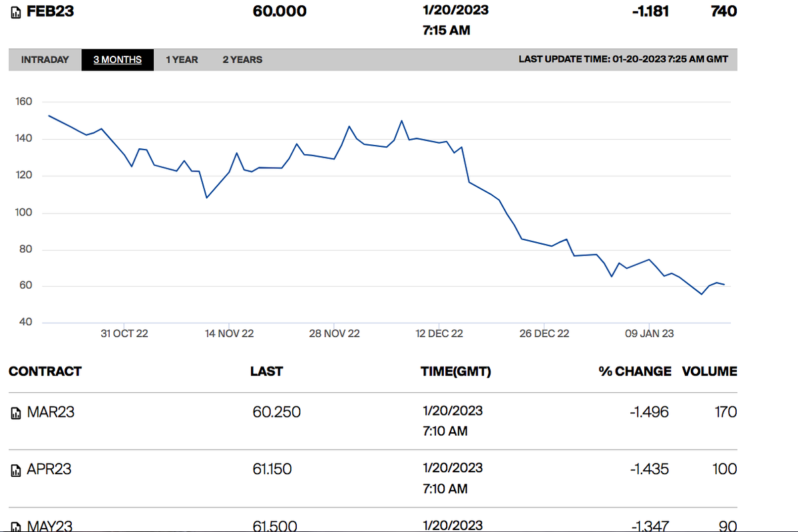
Task: Switch to the INTRADAY tab
Action: 45,59
